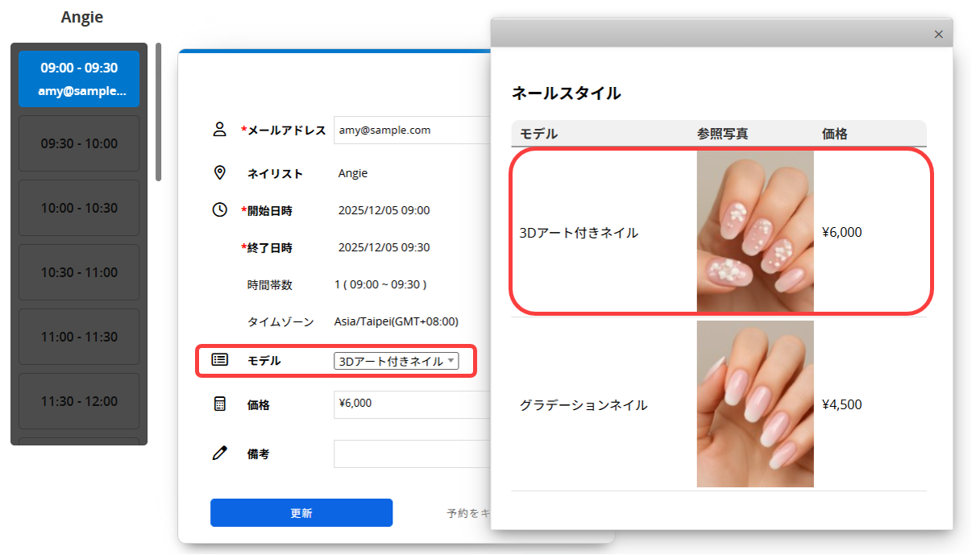
Task: Choose the 09:30 - 10:00 time slot
Action: [x=79, y=143]
